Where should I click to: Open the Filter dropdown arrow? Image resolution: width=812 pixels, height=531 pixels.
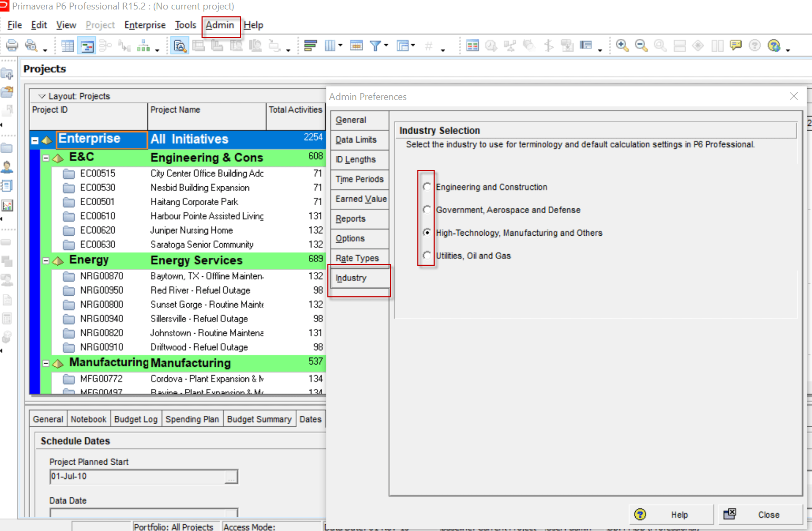coord(386,46)
